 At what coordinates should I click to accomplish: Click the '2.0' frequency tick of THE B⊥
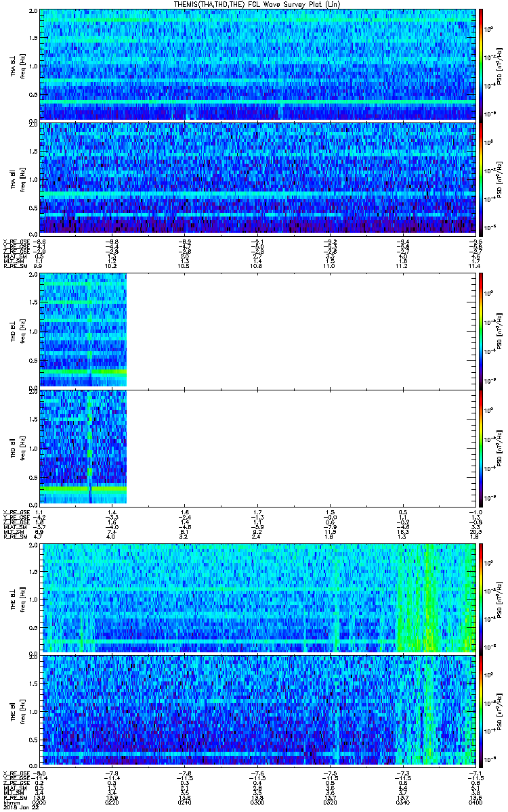coord(33,545)
